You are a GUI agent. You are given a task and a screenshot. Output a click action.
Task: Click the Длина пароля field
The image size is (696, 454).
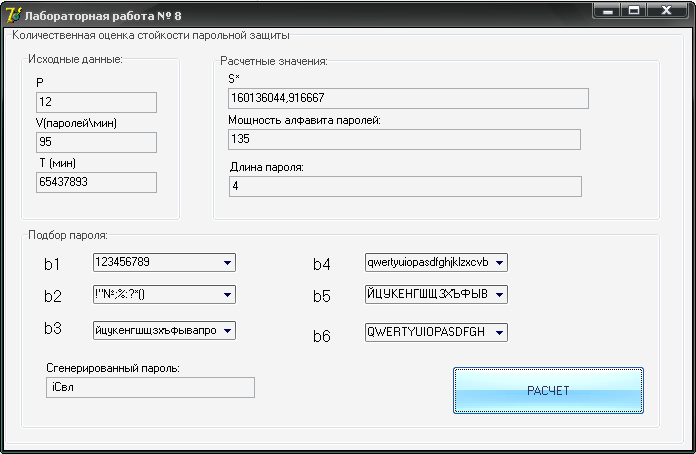pyautogui.click(x=405, y=186)
